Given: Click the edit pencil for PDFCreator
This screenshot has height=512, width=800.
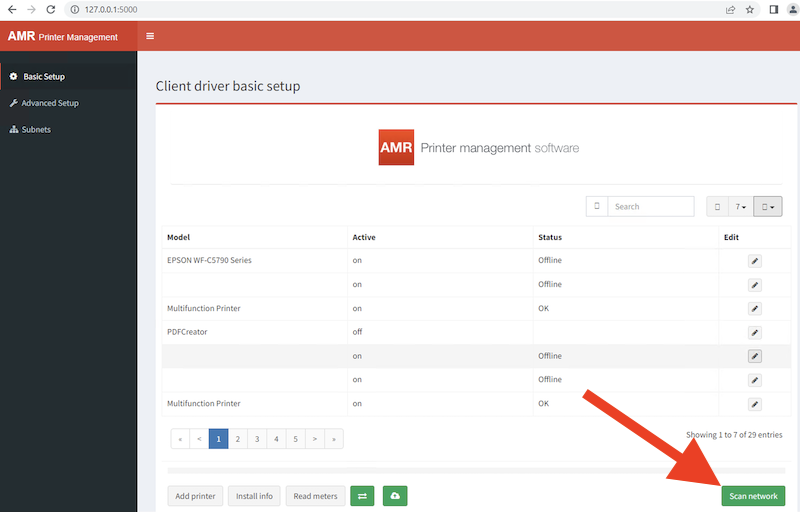Looking at the screenshot, I should pos(755,332).
